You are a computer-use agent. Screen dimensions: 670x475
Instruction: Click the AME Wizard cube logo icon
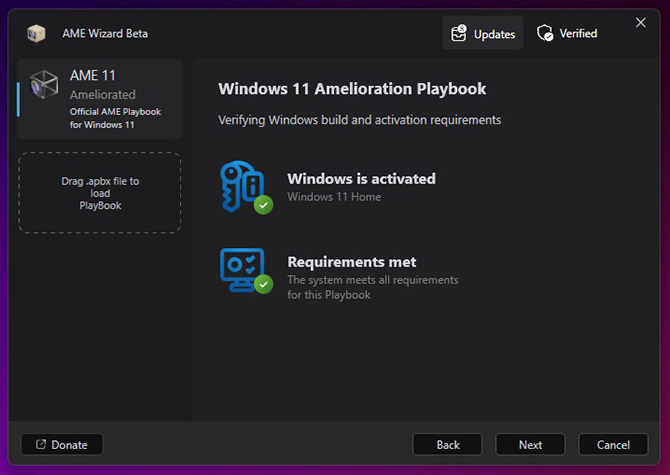(36, 33)
